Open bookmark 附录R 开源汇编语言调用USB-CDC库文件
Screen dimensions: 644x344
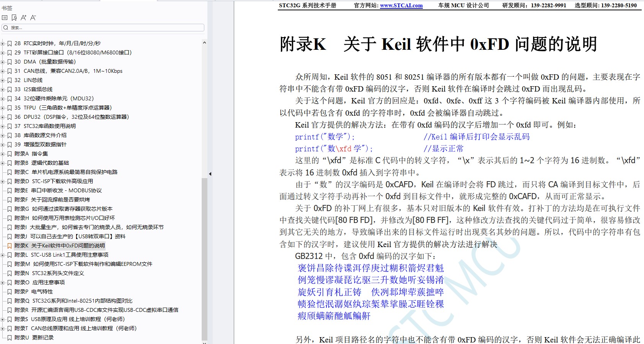tap(96, 310)
